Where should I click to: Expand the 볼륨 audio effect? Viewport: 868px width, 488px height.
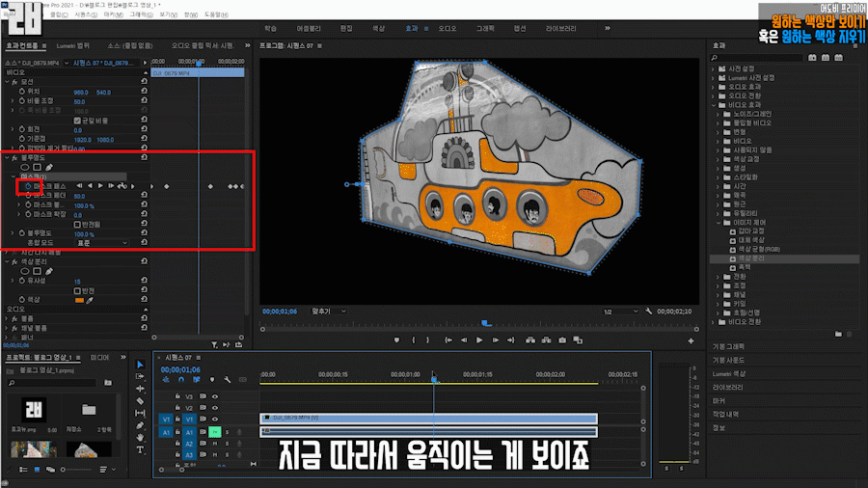7,318
